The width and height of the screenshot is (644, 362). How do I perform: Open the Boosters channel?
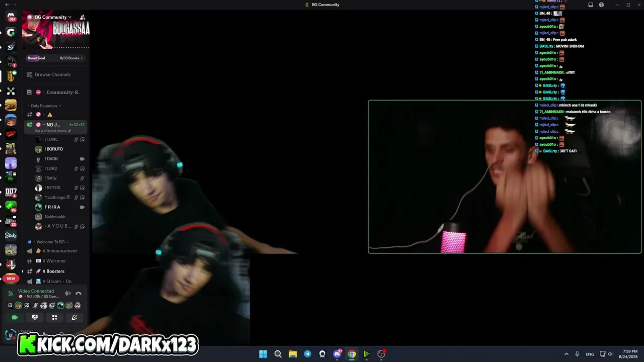[x=55, y=271]
